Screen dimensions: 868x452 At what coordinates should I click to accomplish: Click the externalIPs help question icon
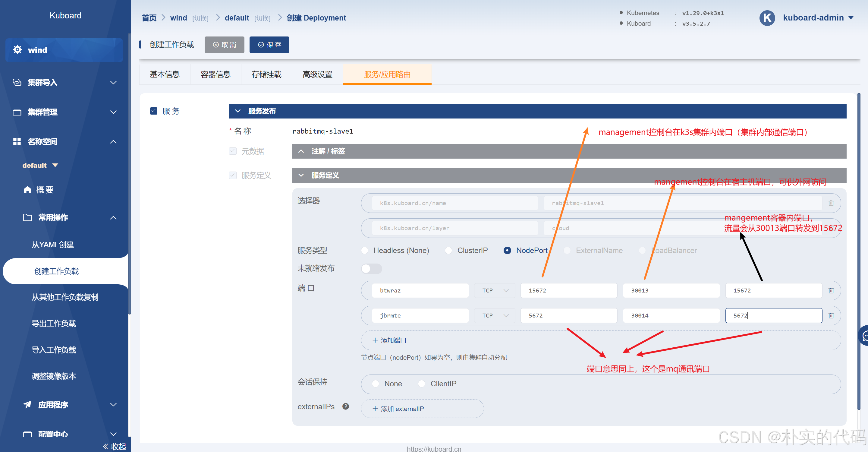(x=345, y=406)
